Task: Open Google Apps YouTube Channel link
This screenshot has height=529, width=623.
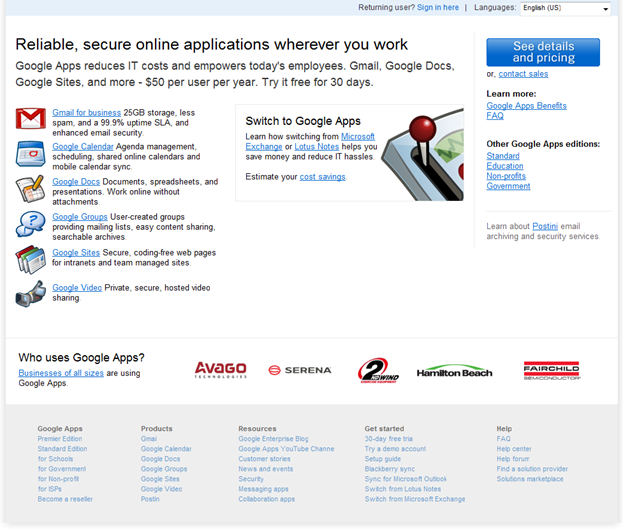Action: (x=286, y=449)
